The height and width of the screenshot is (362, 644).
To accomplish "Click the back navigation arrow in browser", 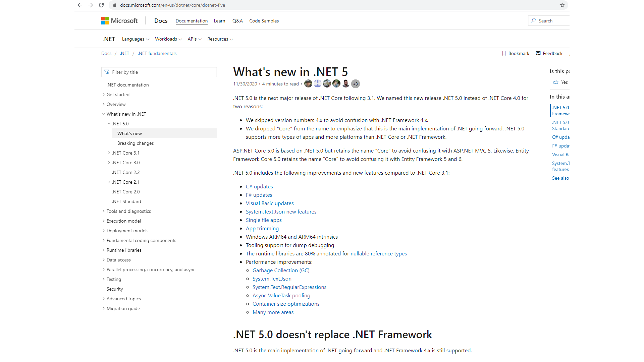I will (79, 5).
